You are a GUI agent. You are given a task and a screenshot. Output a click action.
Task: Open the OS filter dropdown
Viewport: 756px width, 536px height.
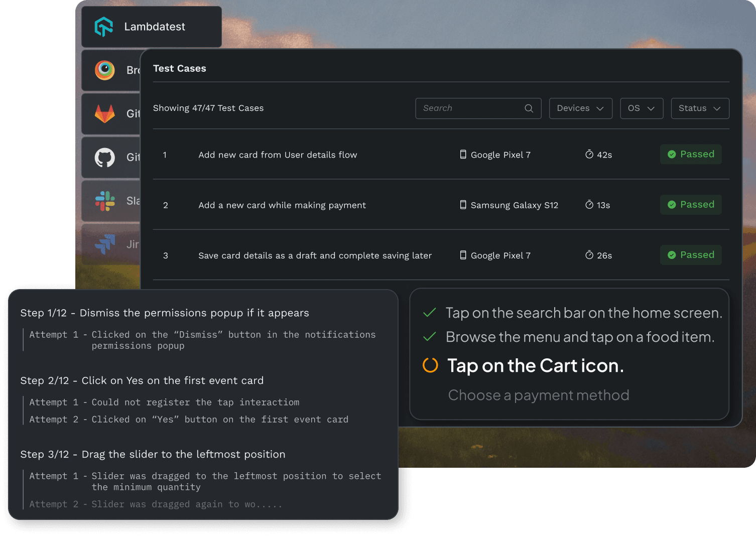tap(642, 108)
